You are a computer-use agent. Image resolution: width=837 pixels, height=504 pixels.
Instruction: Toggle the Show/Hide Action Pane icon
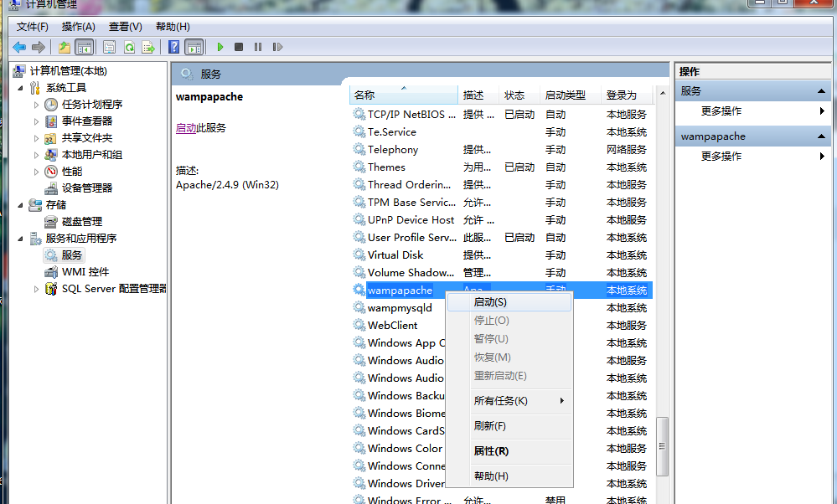point(194,48)
